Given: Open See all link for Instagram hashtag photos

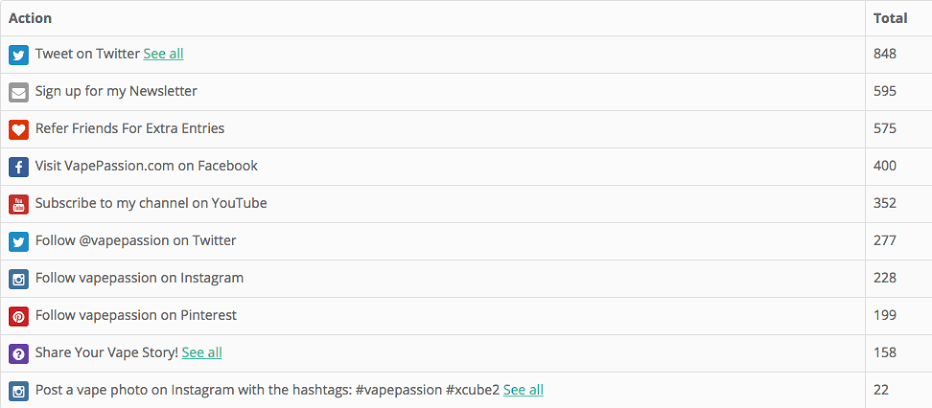Looking at the screenshot, I should [523, 390].
